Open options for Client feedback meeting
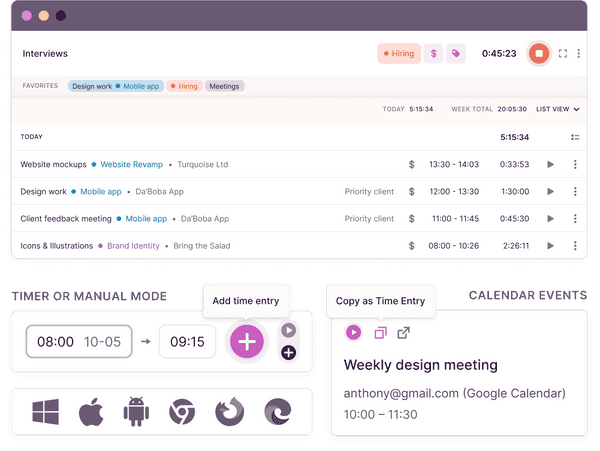 575,218
